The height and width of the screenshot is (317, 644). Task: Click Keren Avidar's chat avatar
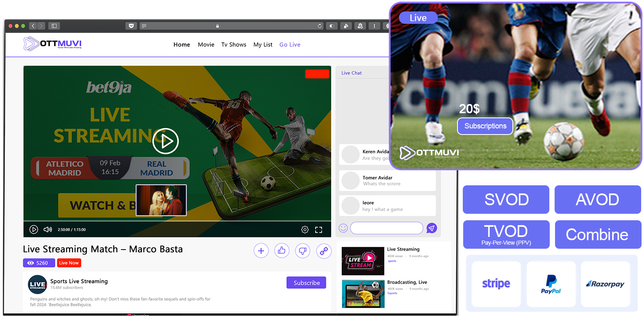(x=350, y=155)
